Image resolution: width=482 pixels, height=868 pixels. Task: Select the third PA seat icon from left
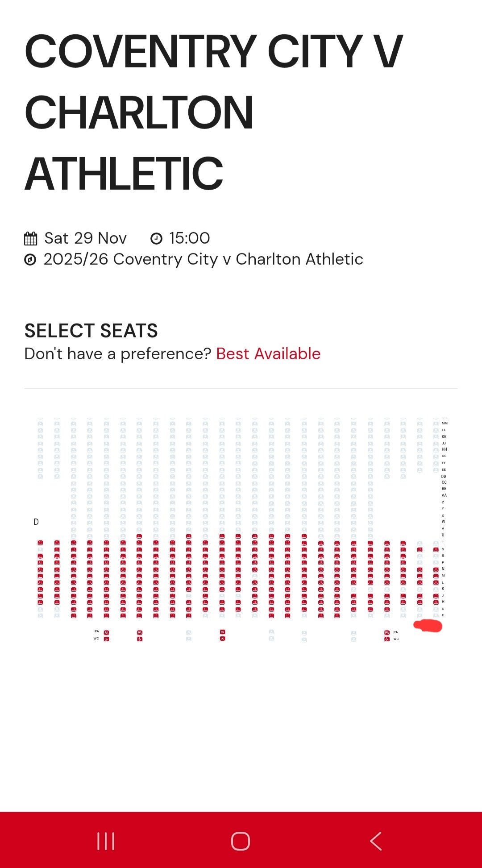pyautogui.click(x=222, y=632)
